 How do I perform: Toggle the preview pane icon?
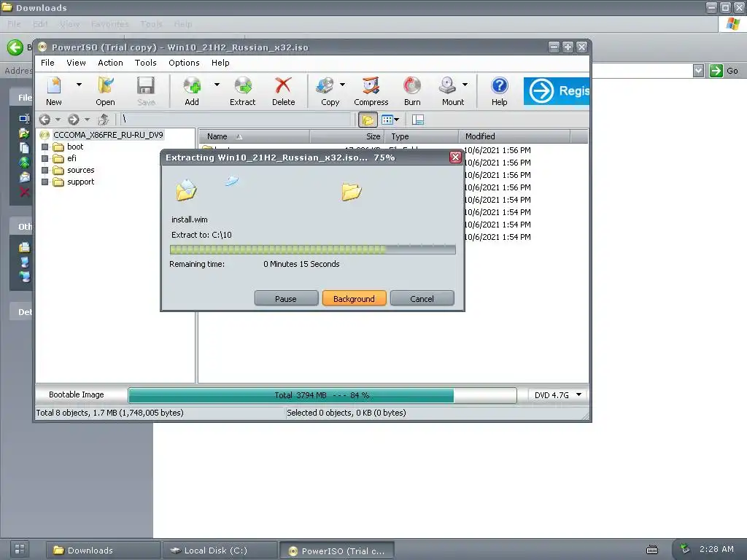(418, 120)
